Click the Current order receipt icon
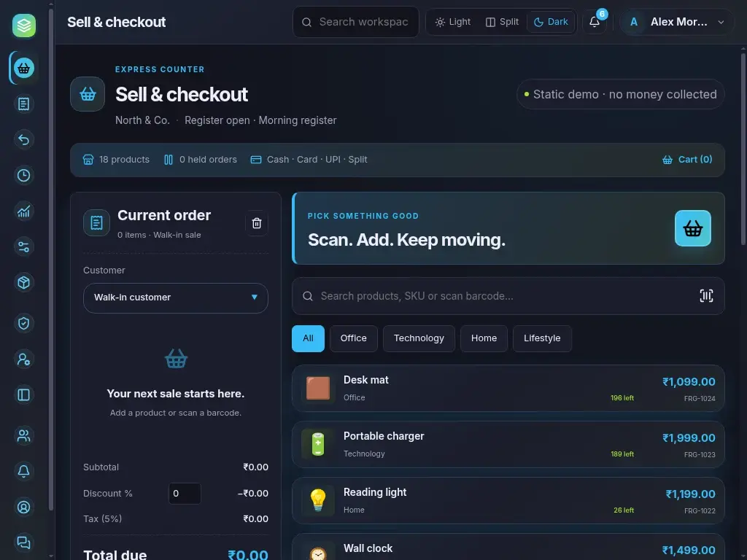The height and width of the screenshot is (560, 747). click(97, 222)
